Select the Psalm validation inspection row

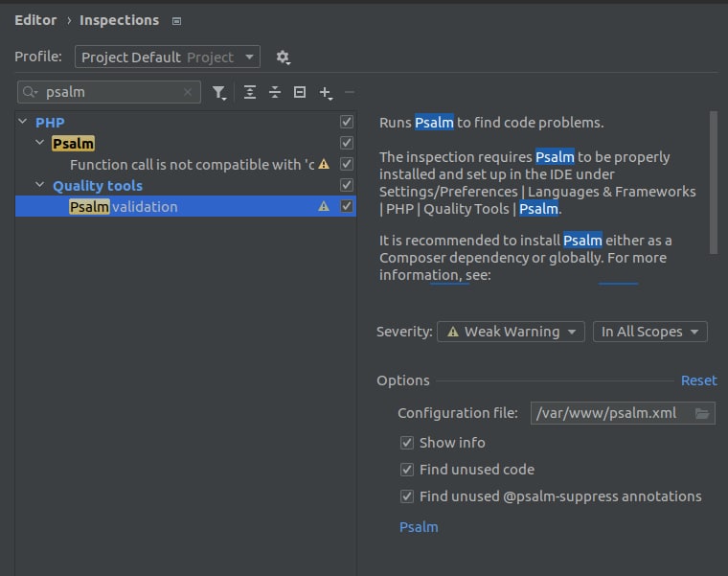(x=186, y=206)
